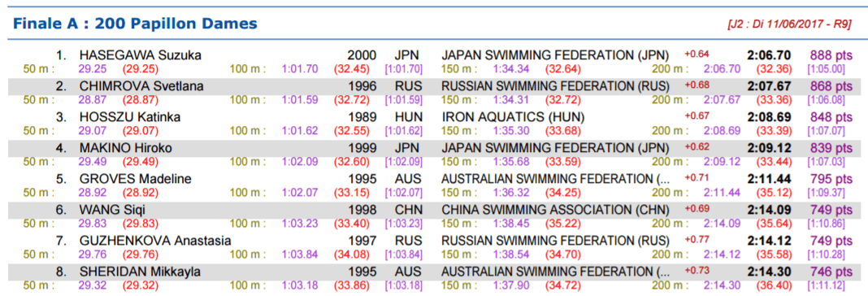Viewport: 868px width, 296px height.
Task: Click the date label 'J2 : Di 11/06/2017 - R9'
Action: 790,25
